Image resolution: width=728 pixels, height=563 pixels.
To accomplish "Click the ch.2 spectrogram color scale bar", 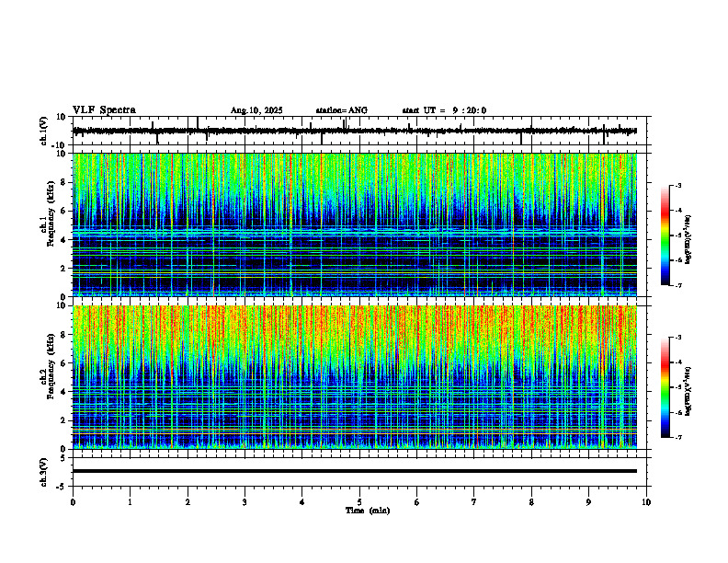I will click(x=665, y=387).
